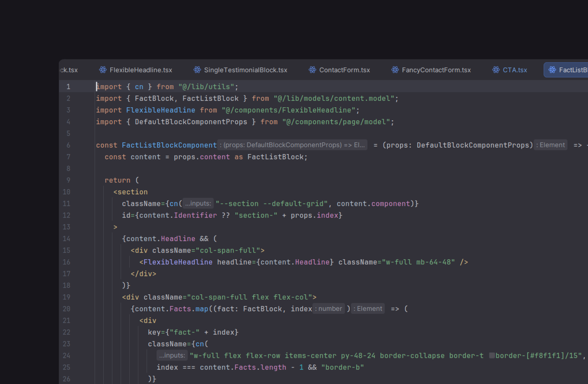
Task: Click the 'return (' statement
Action: pyautogui.click(x=122, y=180)
